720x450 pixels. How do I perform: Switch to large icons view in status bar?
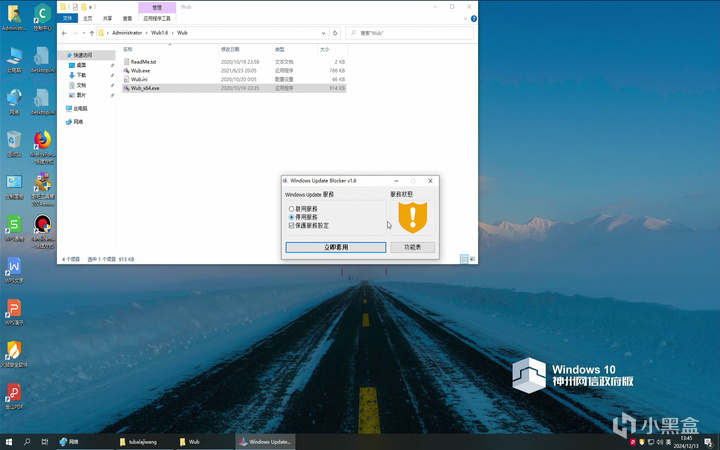coord(473,259)
